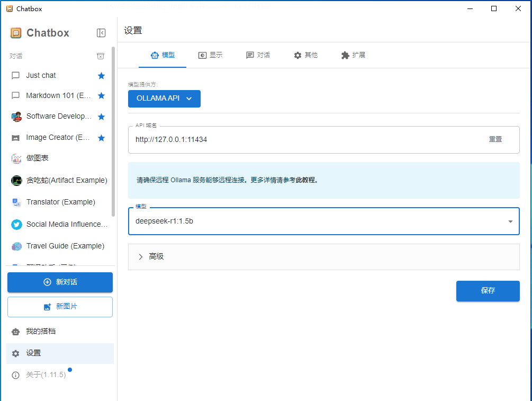
Task: Click the Image Creator picture icon
Action: click(15, 138)
